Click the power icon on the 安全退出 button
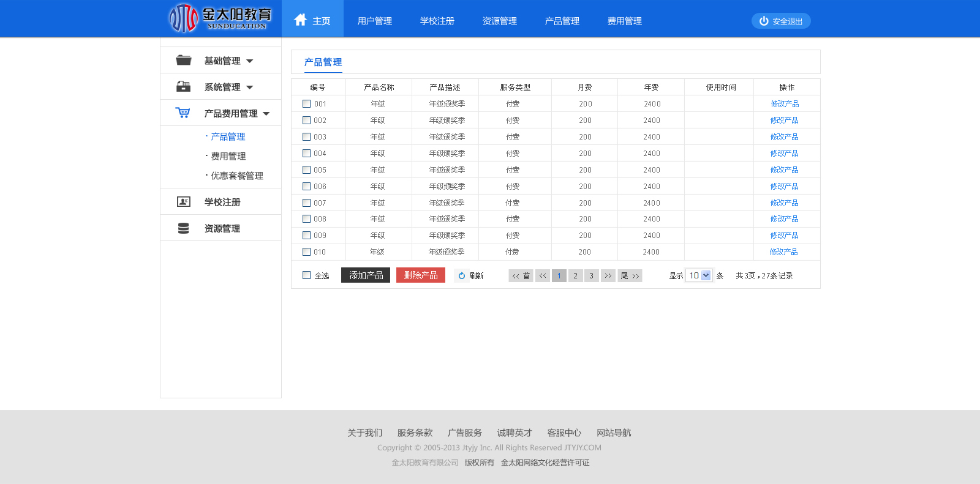This screenshot has width=980, height=484. point(764,21)
